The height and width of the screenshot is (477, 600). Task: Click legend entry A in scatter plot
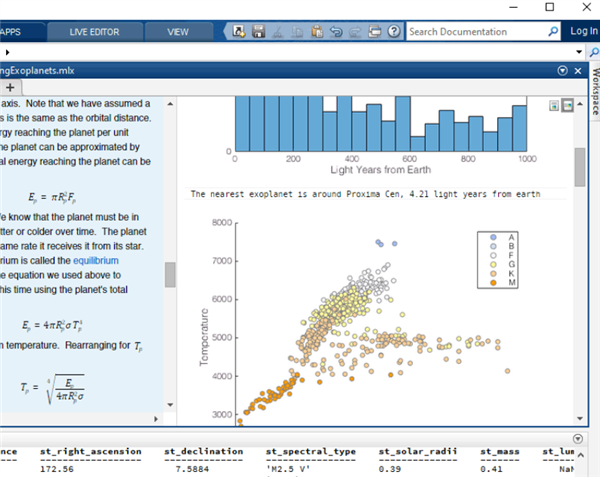point(503,238)
